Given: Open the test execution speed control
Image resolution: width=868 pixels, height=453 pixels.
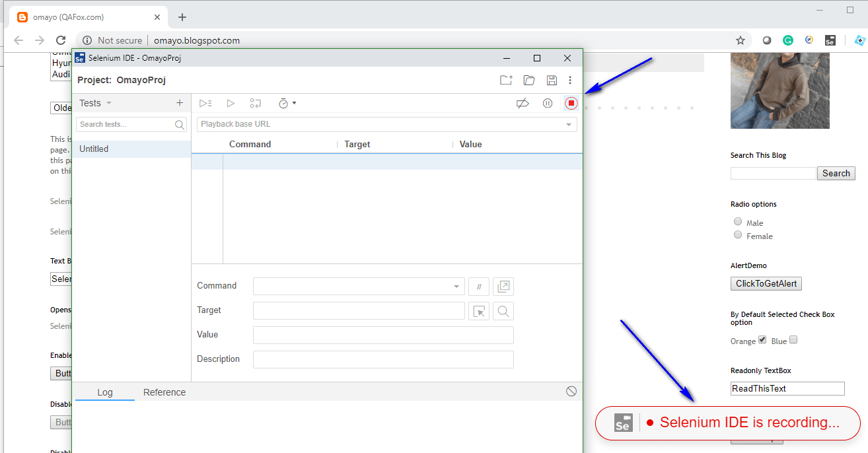Looking at the screenshot, I should [286, 103].
